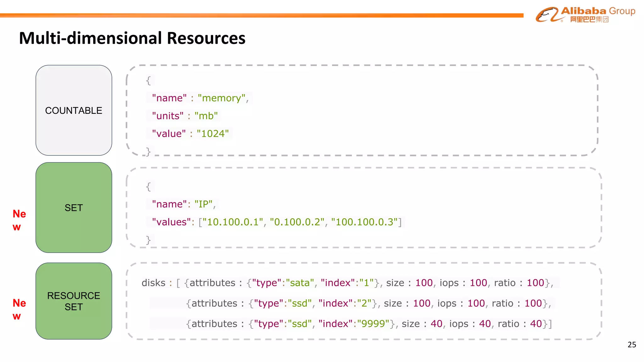The width and height of the screenshot is (644, 362).
Task: Click the "value" : "1024" line
Action: tap(190, 134)
